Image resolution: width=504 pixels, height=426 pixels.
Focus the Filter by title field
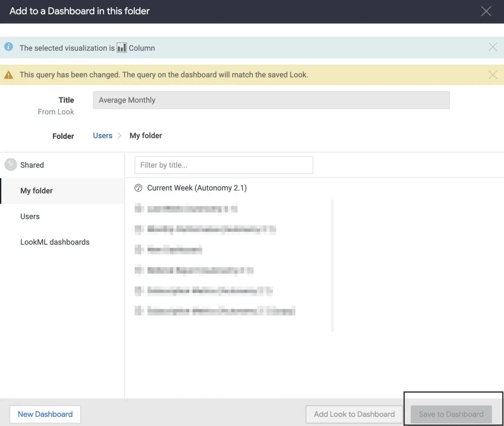[x=224, y=165]
